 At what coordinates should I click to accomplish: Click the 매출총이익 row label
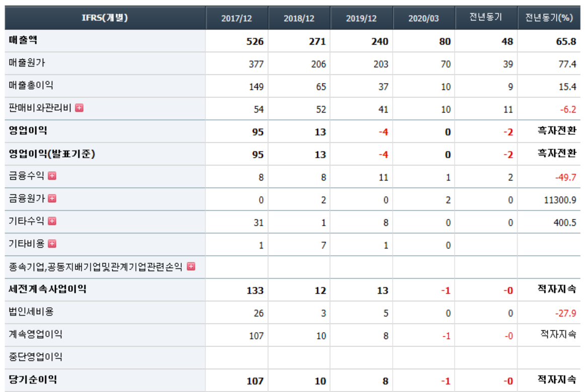pyautogui.click(x=31, y=86)
